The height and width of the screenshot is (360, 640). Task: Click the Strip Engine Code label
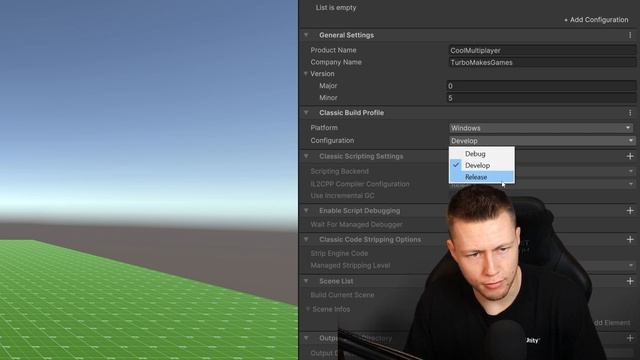pos(339,253)
